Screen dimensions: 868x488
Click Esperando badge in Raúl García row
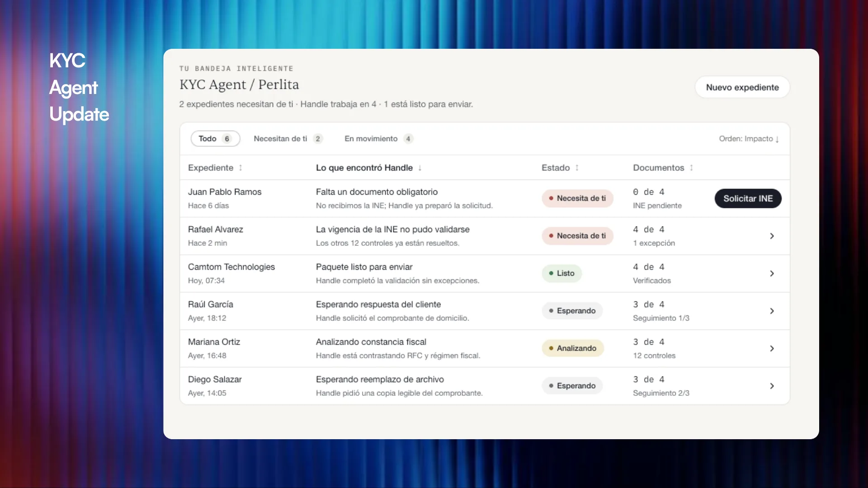(572, 311)
